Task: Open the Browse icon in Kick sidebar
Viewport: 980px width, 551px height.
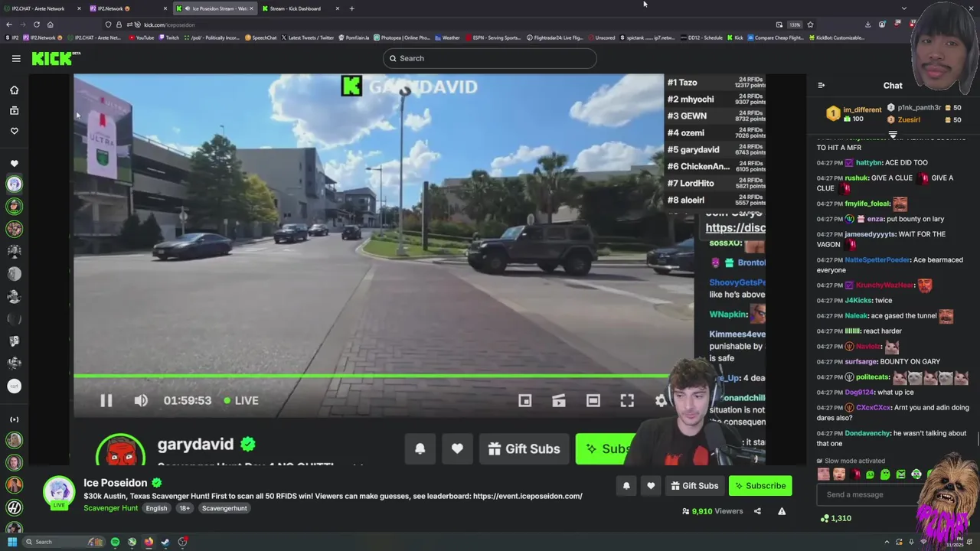Action: point(14,111)
